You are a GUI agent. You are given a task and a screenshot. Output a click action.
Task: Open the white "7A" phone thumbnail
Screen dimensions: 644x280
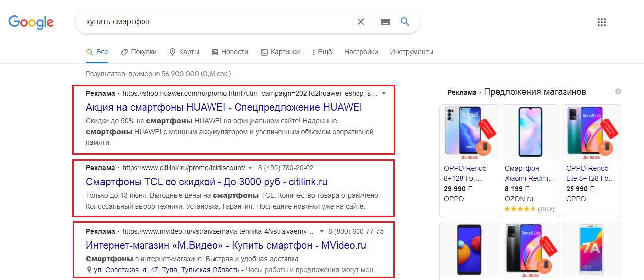pos(591,251)
